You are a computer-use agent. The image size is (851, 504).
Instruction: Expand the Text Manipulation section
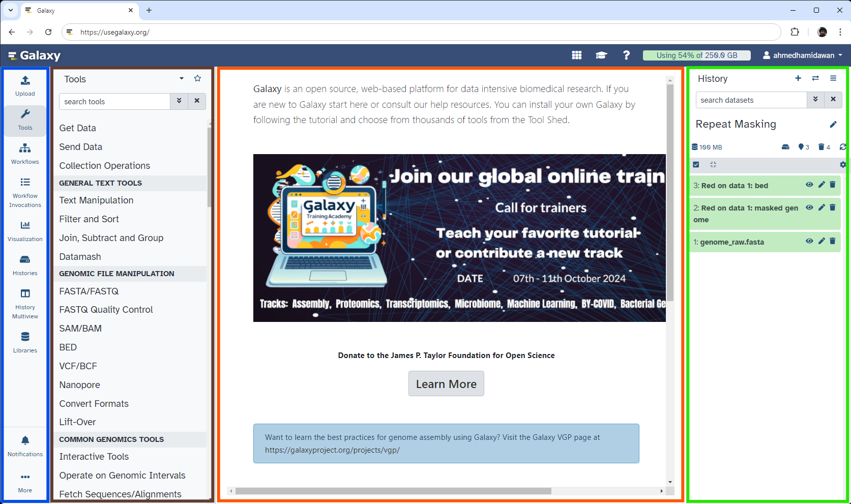click(x=96, y=200)
